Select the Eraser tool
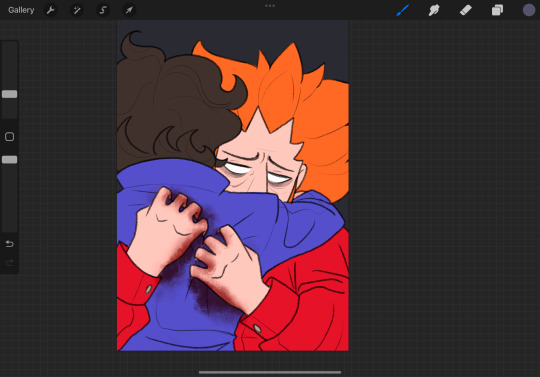 466,10
